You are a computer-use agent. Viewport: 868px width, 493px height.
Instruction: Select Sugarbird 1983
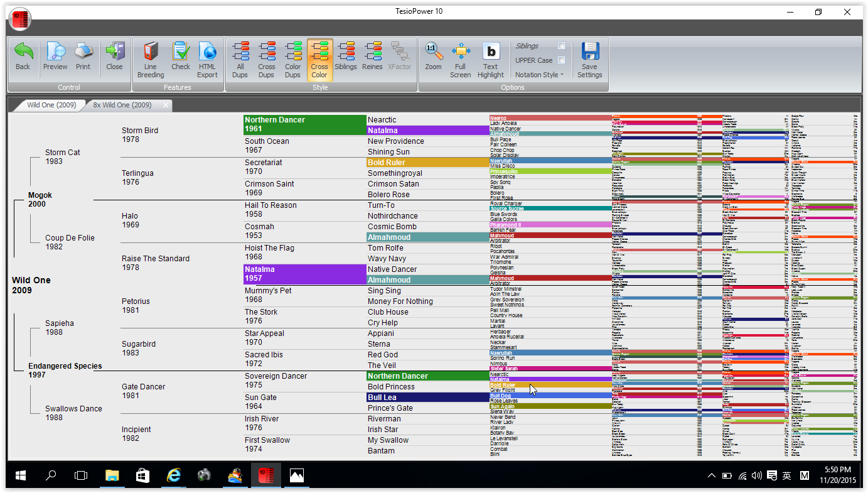[x=139, y=349]
